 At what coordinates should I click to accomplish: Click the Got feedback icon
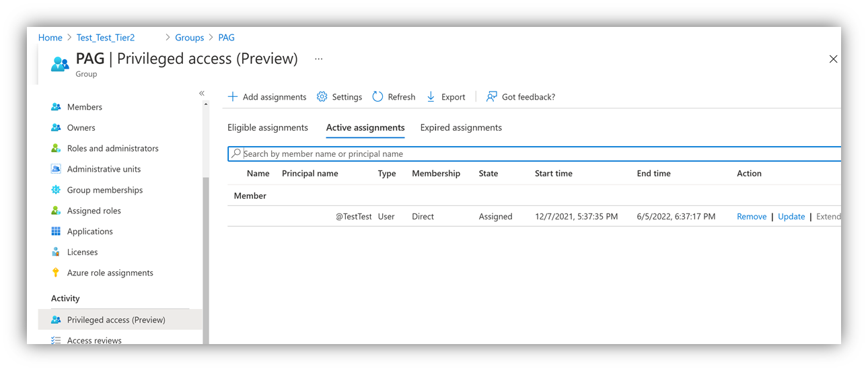pyautogui.click(x=492, y=97)
